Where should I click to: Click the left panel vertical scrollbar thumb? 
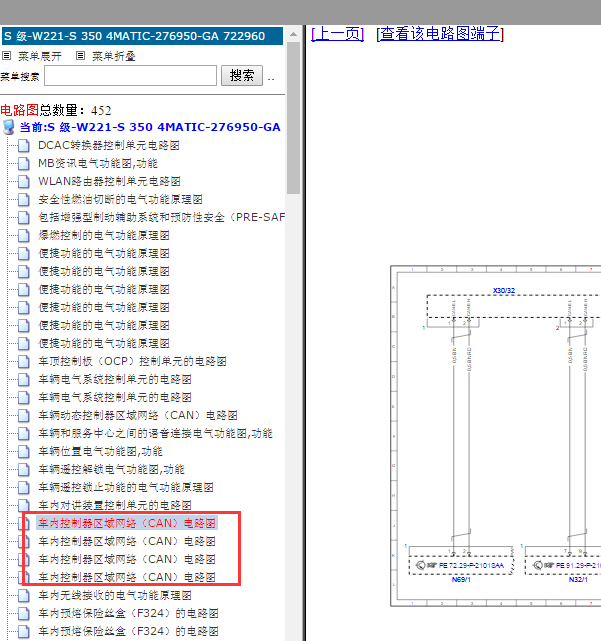[x=293, y=118]
